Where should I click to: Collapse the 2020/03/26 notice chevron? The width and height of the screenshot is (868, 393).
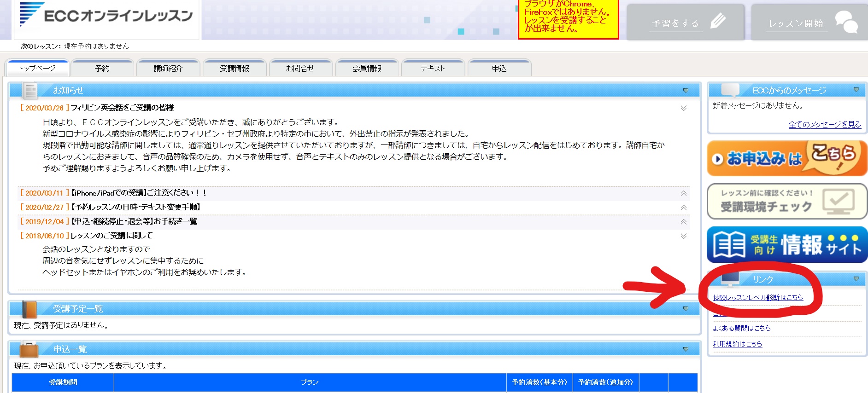click(x=684, y=108)
